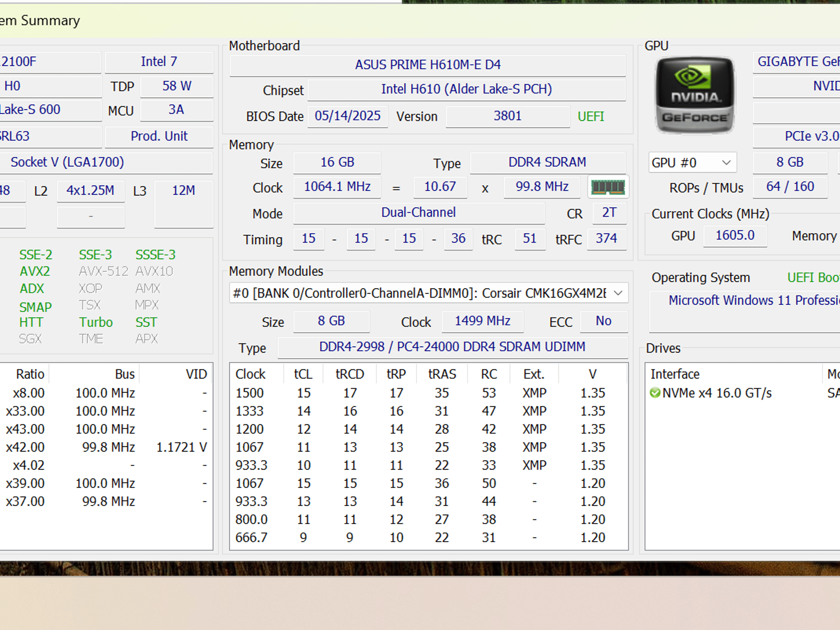Click the AVX2 feature label
The image size is (840, 630).
(35, 272)
